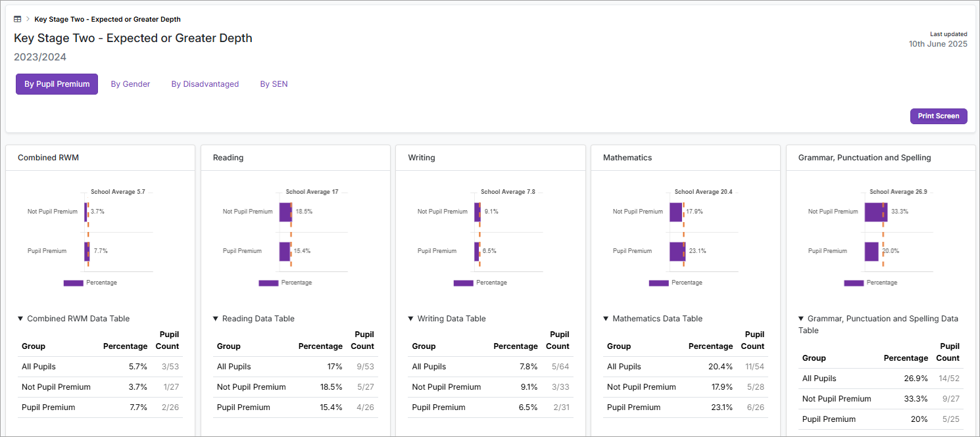This screenshot has height=437, width=980.
Task: Select the By Pupil Premium tab
Action: pyautogui.click(x=57, y=83)
